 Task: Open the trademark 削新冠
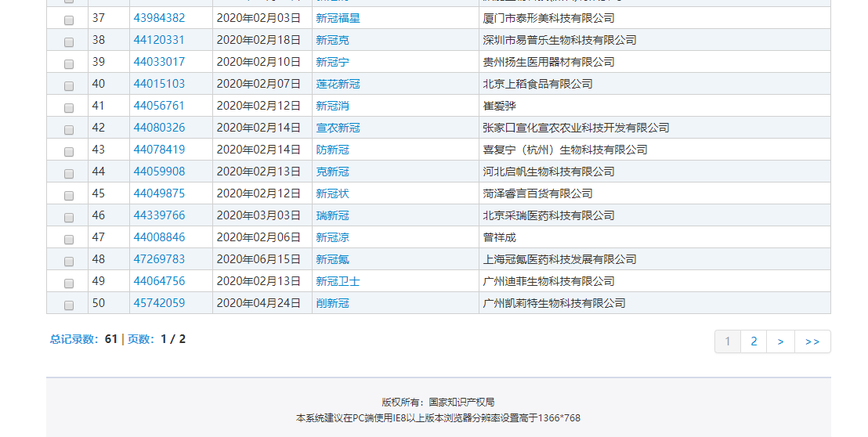(x=332, y=303)
